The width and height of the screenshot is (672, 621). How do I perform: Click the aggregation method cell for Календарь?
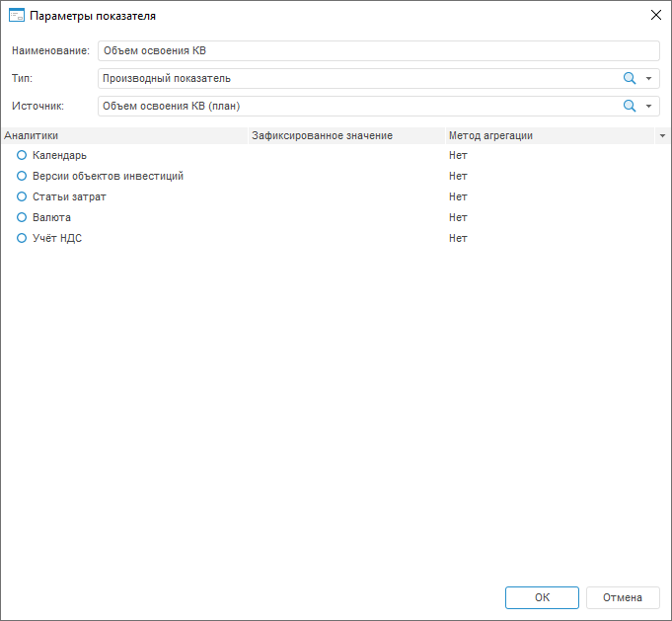(x=458, y=155)
